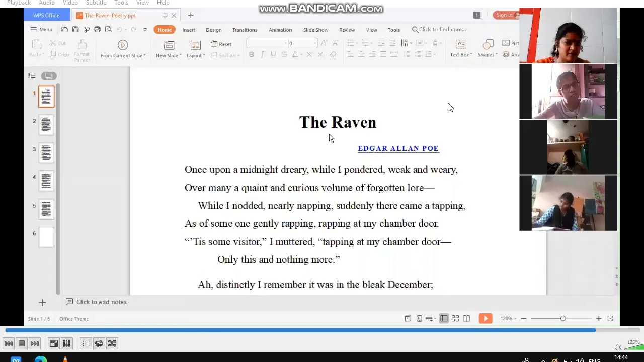Click VLC next track button
644x362 pixels.
pyautogui.click(x=35, y=344)
